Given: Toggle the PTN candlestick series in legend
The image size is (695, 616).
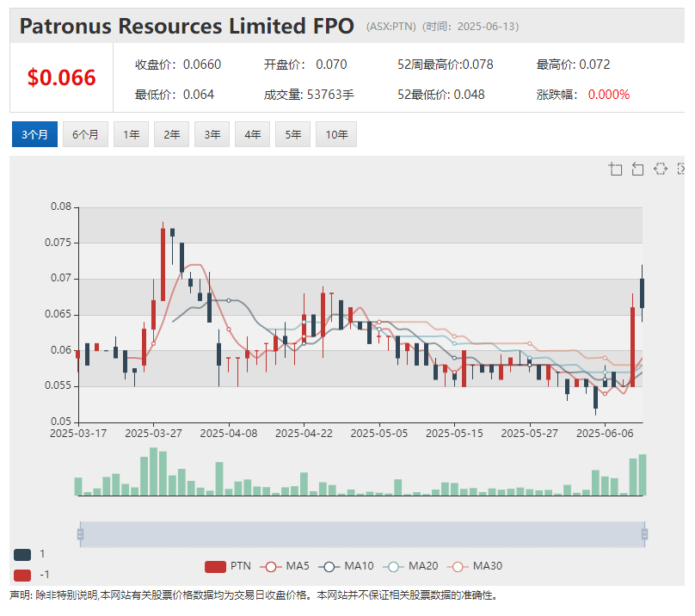Looking at the screenshot, I should point(228,566).
